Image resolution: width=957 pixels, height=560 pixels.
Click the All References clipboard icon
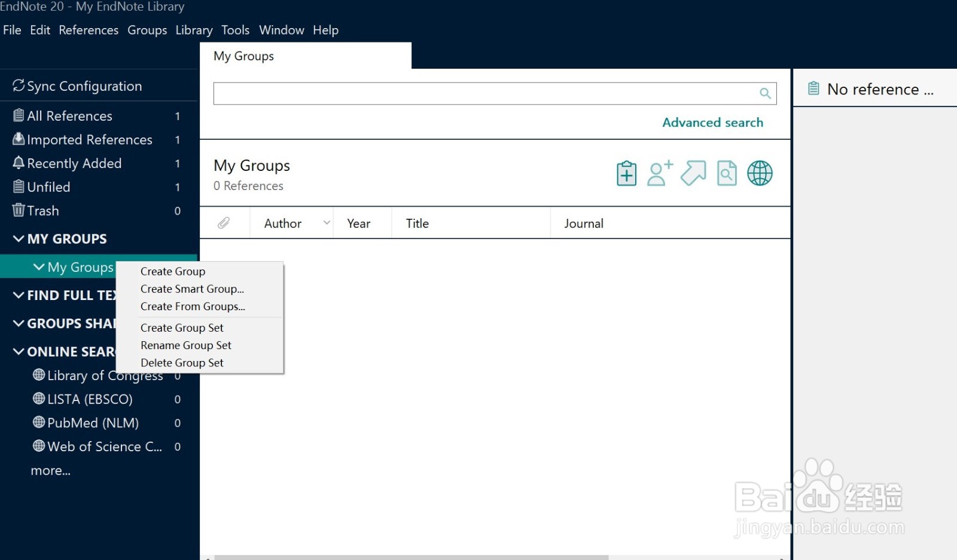point(19,115)
